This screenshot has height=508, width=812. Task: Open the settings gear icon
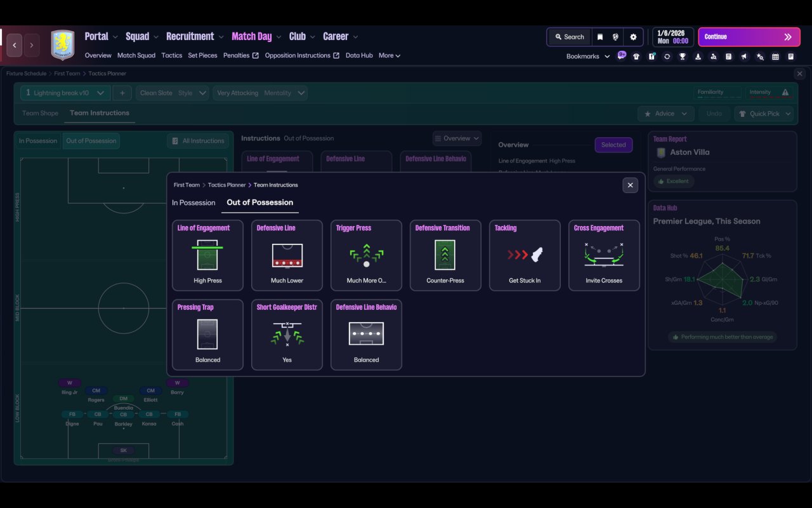click(633, 37)
